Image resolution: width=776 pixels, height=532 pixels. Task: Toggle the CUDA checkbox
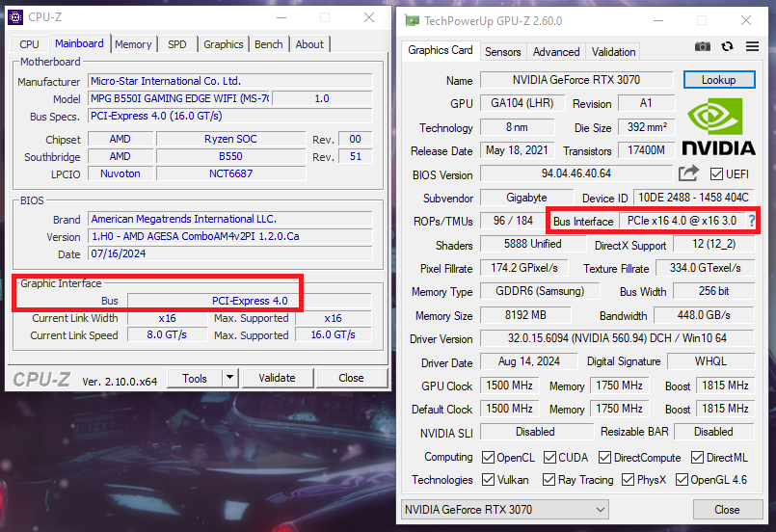tap(549, 457)
